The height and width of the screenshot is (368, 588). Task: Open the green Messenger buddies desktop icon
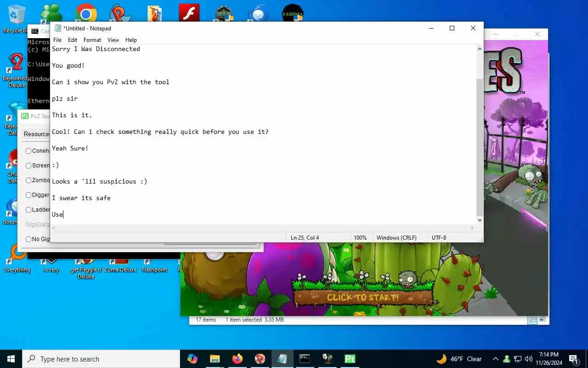51,13
